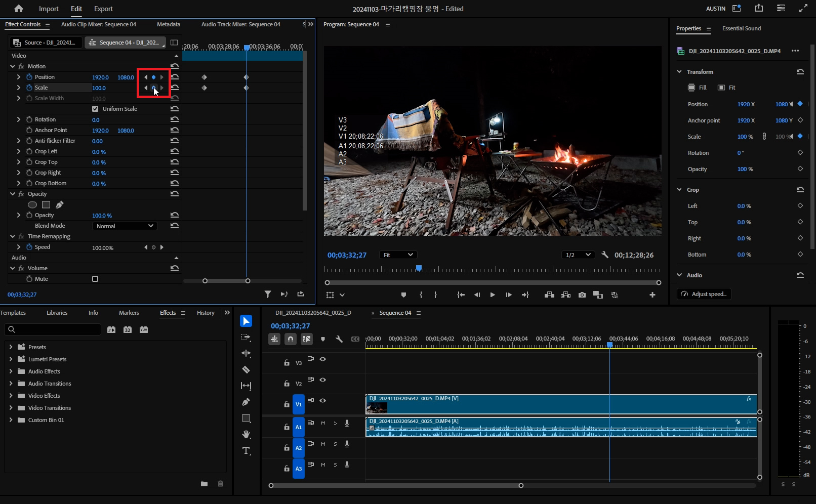Open the Essential Sound tab
Screen dimensions: 816x504
pos(741,28)
